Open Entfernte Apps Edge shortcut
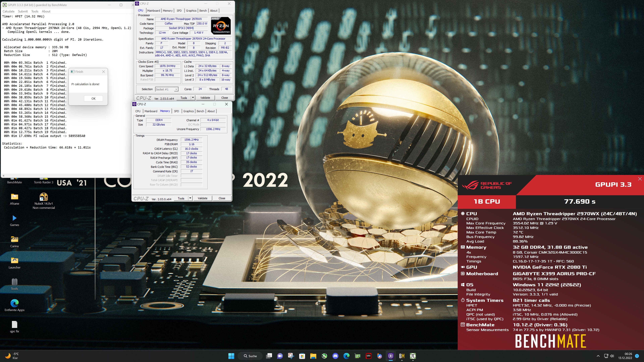This screenshot has height=362, width=644. pyautogui.click(x=14, y=305)
